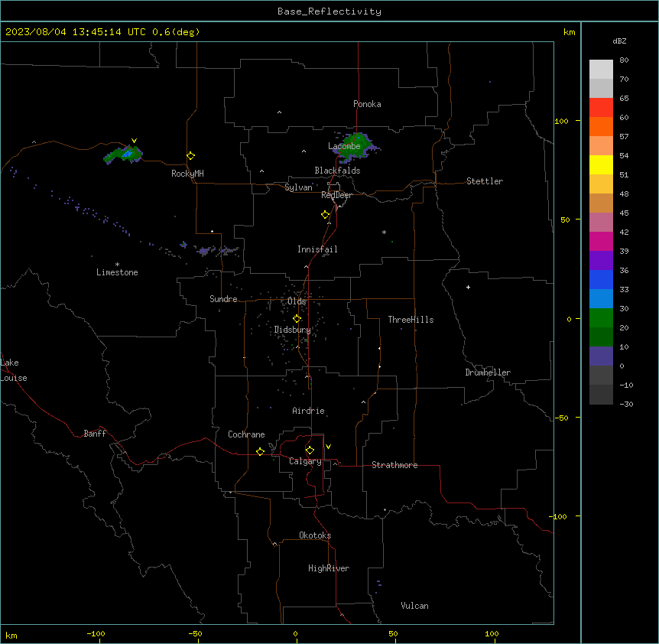Click the orange 60 dBZ legend swatch
The image size is (659, 644).
[601, 126]
